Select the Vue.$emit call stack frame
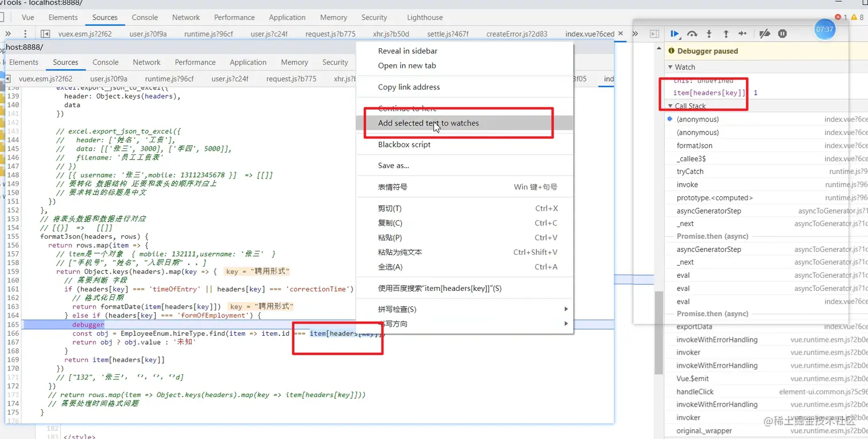 pyautogui.click(x=692, y=379)
